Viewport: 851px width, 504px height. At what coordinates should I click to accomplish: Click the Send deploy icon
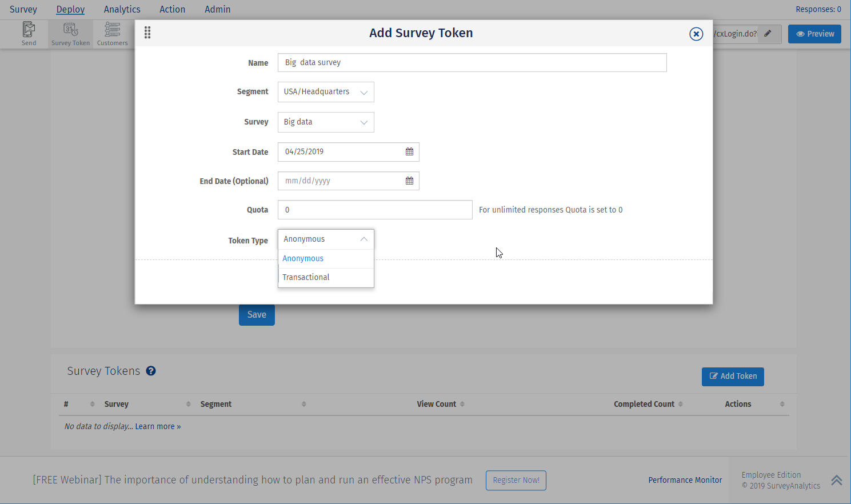pyautogui.click(x=29, y=33)
